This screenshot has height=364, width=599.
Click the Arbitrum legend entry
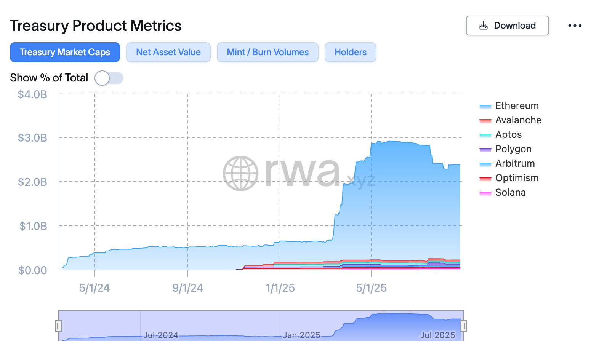(x=515, y=164)
